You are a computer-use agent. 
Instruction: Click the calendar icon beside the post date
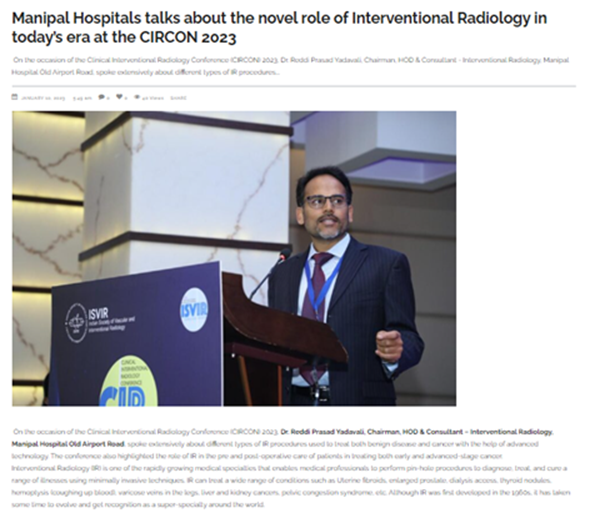pyautogui.click(x=15, y=97)
